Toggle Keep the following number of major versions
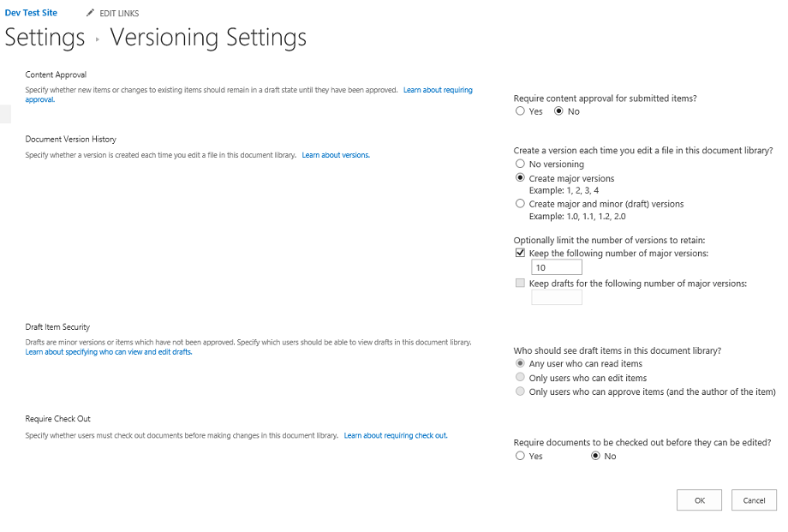Viewport: 788px width, 532px height. click(x=520, y=254)
